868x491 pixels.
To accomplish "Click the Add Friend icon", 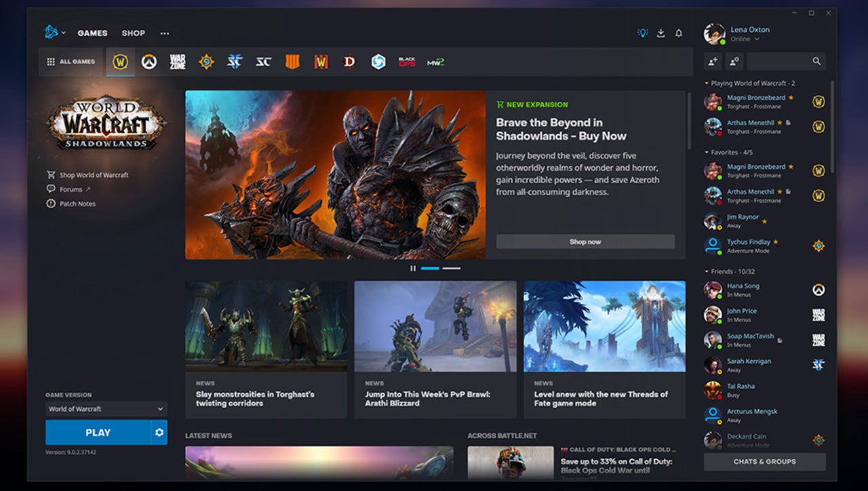I will tap(713, 61).
